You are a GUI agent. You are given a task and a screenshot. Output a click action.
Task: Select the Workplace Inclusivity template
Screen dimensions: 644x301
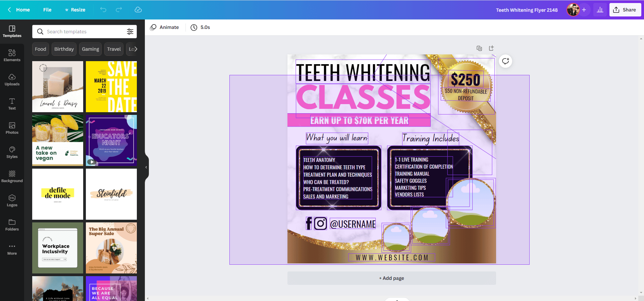[x=58, y=248]
